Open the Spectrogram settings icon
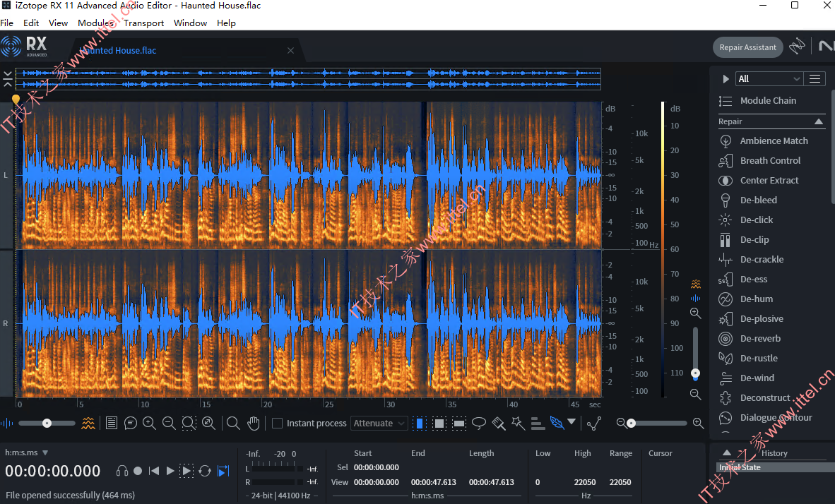 point(88,423)
